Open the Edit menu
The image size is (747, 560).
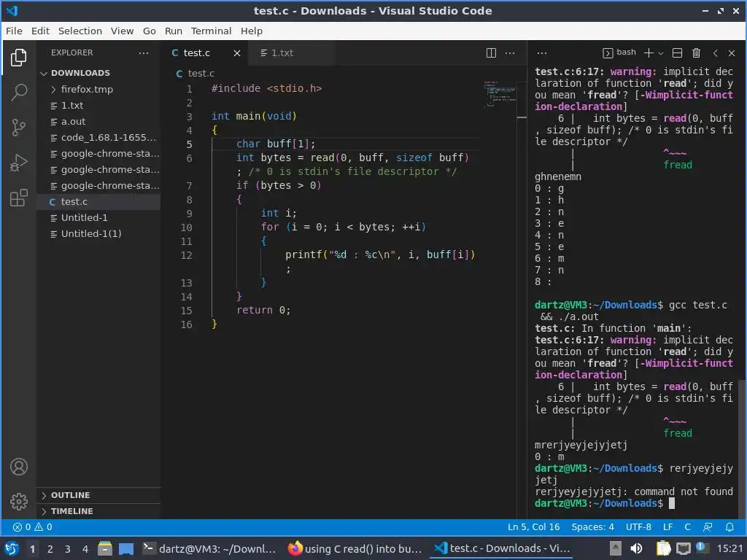[40, 31]
